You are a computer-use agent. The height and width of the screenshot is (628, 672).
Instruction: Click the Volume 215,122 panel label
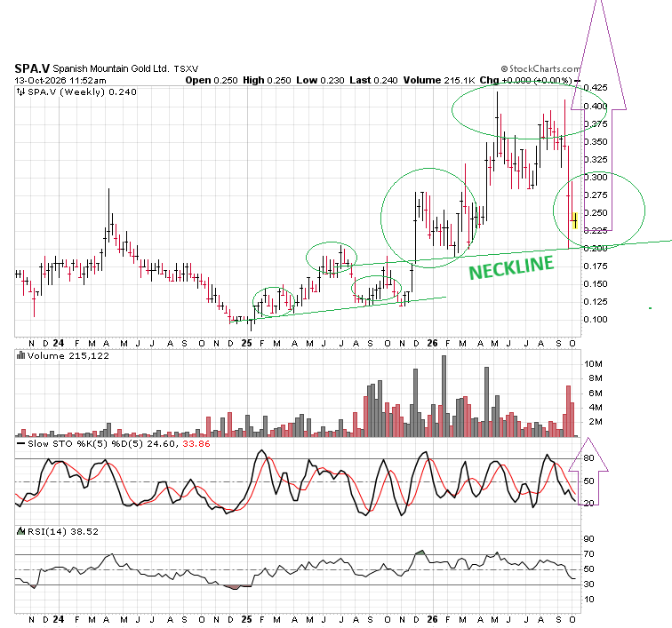coord(68,355)
